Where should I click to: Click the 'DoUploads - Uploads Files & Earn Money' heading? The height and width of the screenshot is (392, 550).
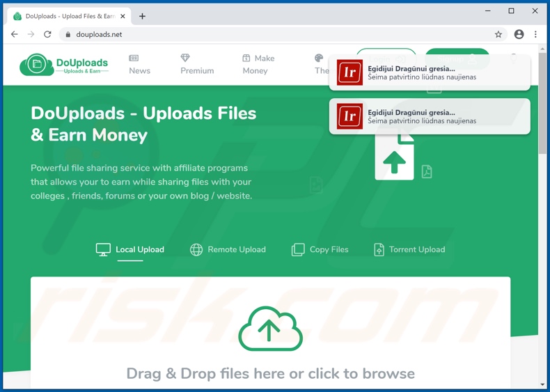pyautogui.click(x=143, y=124)
